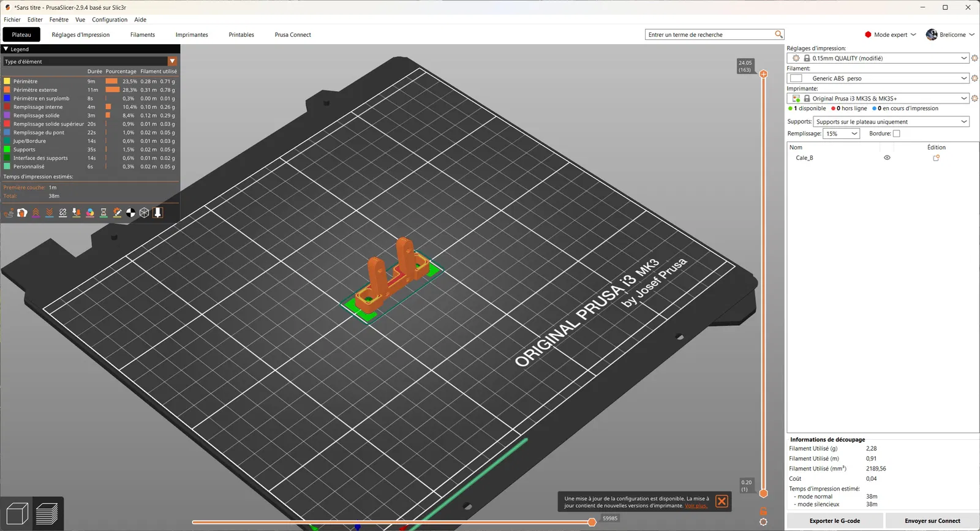
Task: Follow the Voir plus link in notification
Action: pyautogui.click(x=696, y=506)
